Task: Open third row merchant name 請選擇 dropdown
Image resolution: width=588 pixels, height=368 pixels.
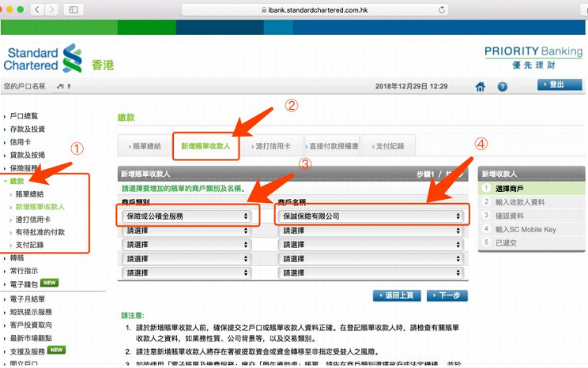Action: coord(371,245)
